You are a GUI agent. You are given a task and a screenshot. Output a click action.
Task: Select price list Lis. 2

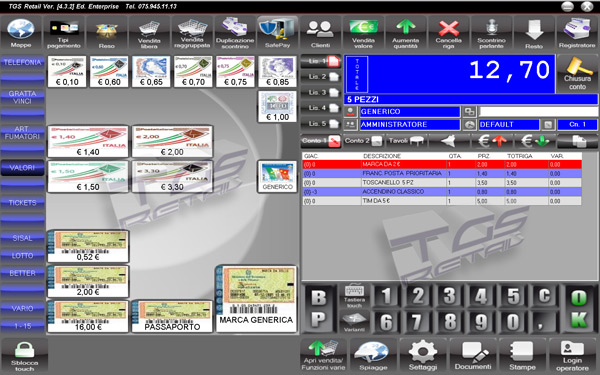pos(321,77)
